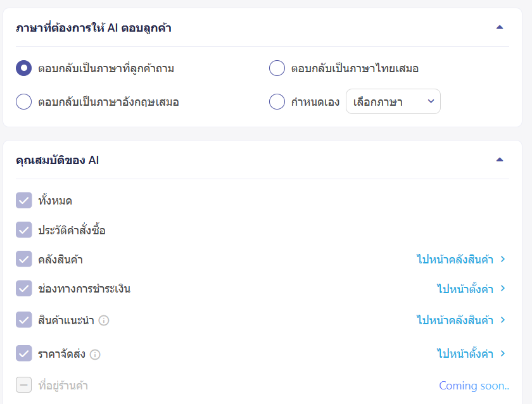Select ตอบกลับเป็นภาษาอังกฤษเสมอ radio option
The image size is (532, 404).
[x=23, y=101]
